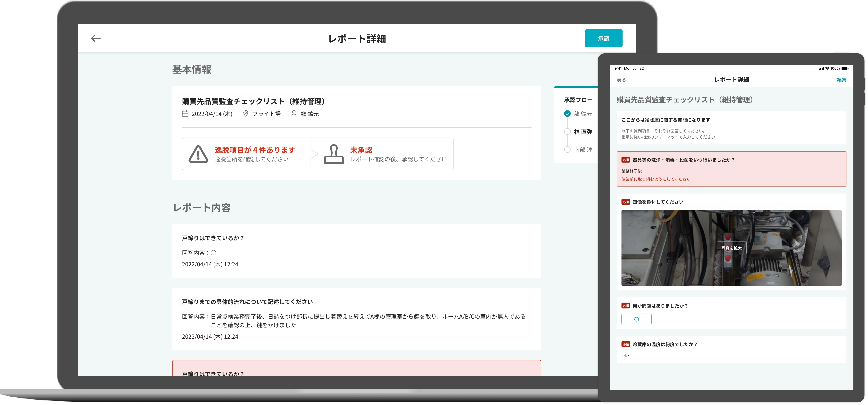Screen dimensions: 868x405
Task: Click the location pin icon beside フライト場
Action: 246,114
